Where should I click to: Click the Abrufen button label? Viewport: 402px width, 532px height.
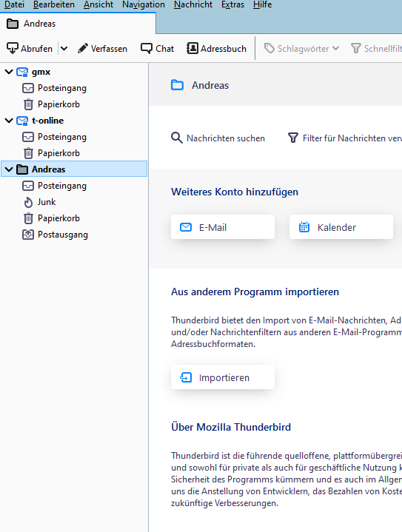pos(37,49)
